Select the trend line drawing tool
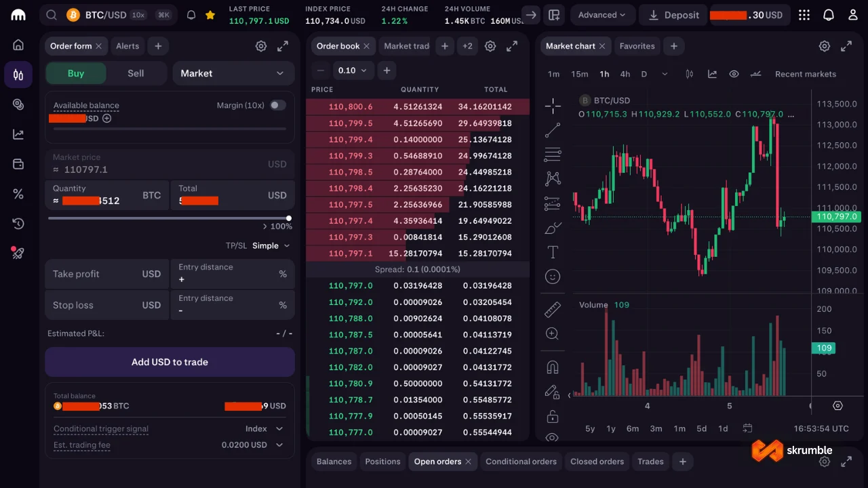This screenshot has width=868, height=488. point(553,130)
